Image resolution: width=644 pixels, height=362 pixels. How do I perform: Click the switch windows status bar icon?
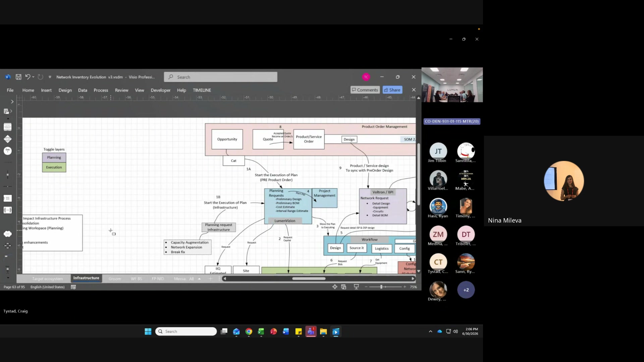click(x=344, y=287)
